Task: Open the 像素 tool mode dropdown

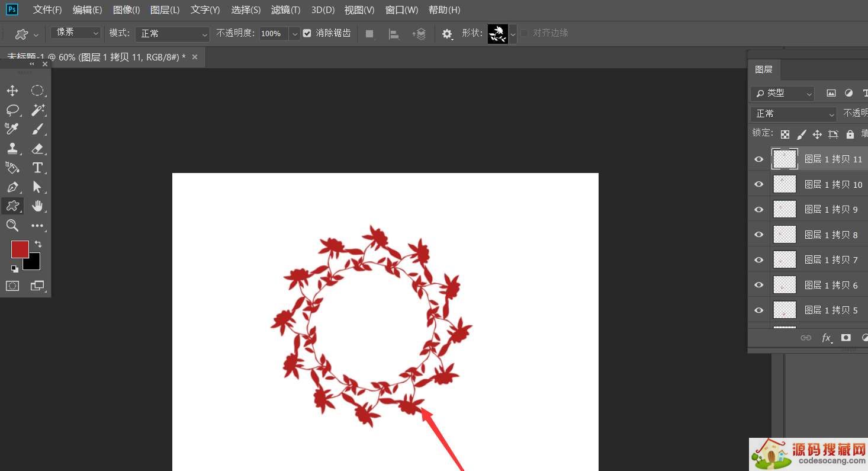Action: (x=76, y=33)
